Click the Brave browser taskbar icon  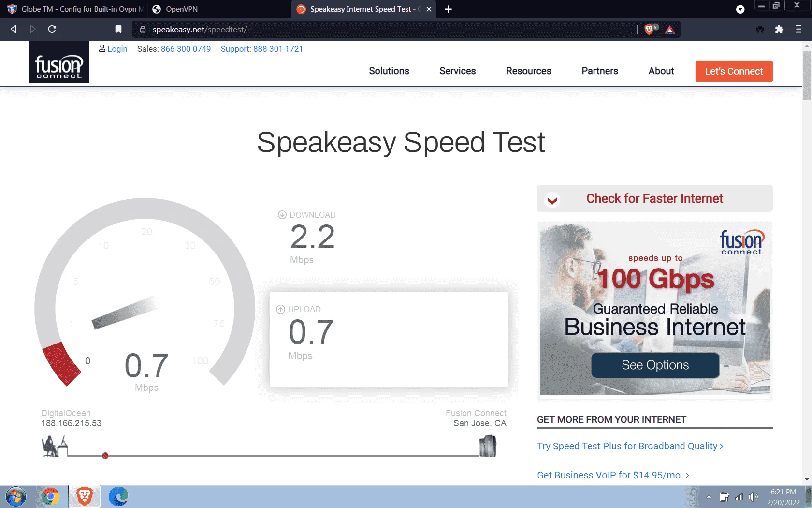tap(85, 496)
